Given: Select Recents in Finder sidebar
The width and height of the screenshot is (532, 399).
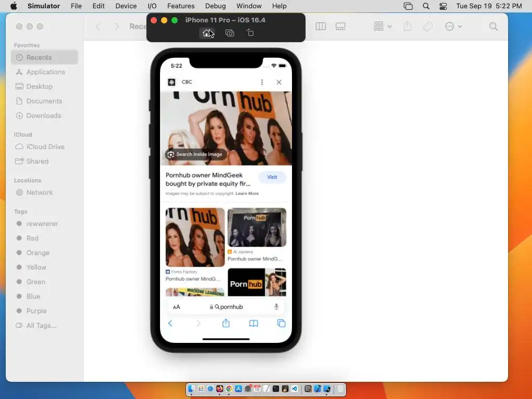Looking at the screenshot, I should coord(45,57).
